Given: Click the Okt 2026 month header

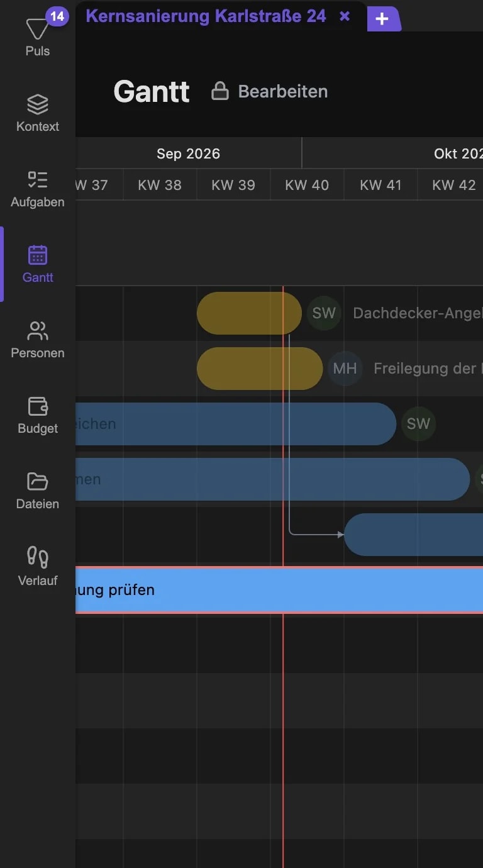Looking at the screenshot, I should pyautogui.click(x=458, y=153).
